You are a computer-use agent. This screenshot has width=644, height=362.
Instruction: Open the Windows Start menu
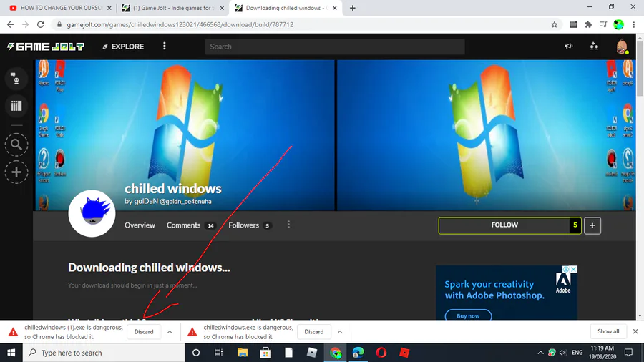click(x=11, y=353)
